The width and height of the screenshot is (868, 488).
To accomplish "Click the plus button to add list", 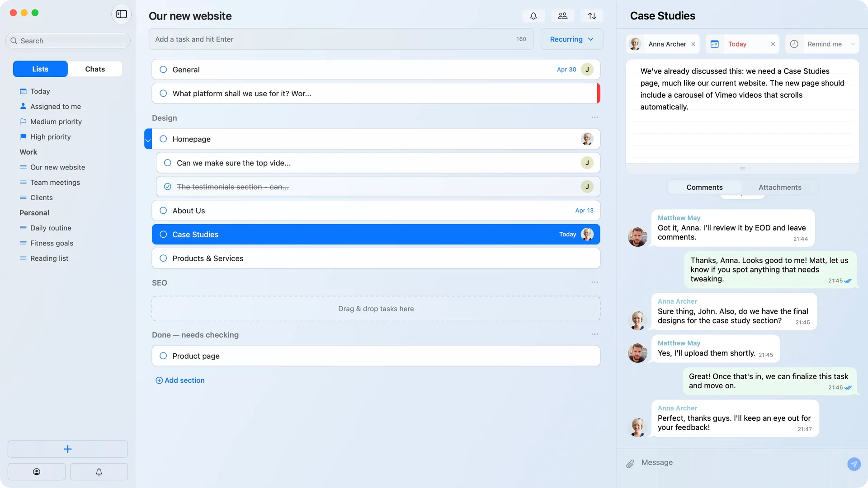I will coord(68,449).
